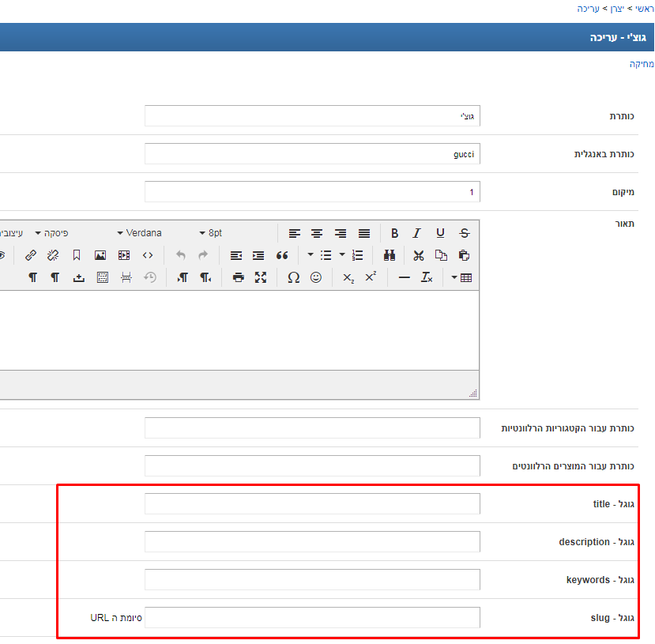Viewport: 655px width, 644px height.
Task: Open find and replace with binoculars icon
Action: (x=390, y=255)
